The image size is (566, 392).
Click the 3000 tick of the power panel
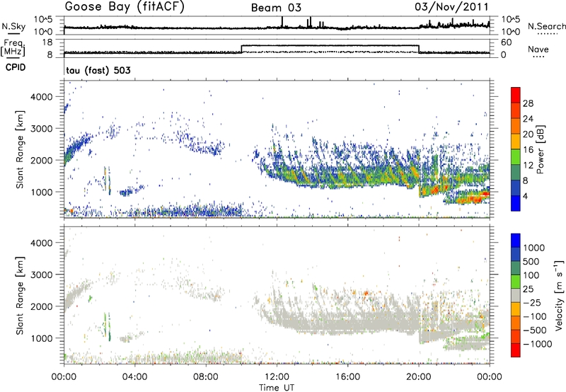(x=41, y=129)
